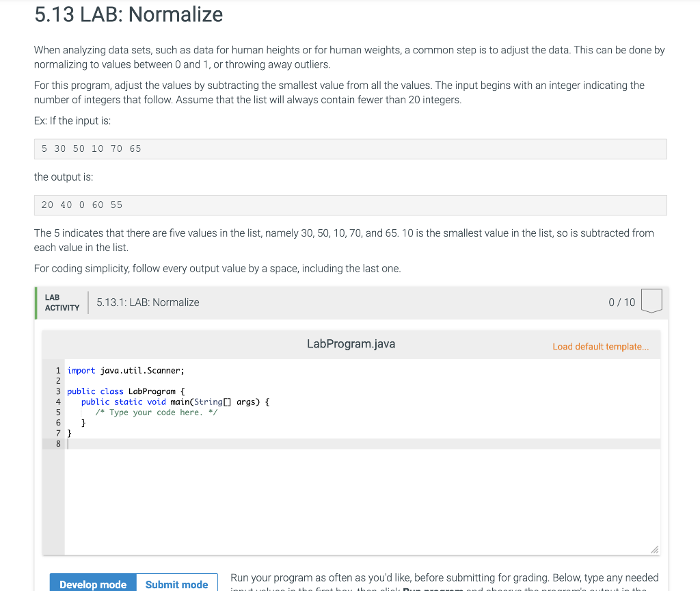Click the grading shield badge icon

point(651,301)
